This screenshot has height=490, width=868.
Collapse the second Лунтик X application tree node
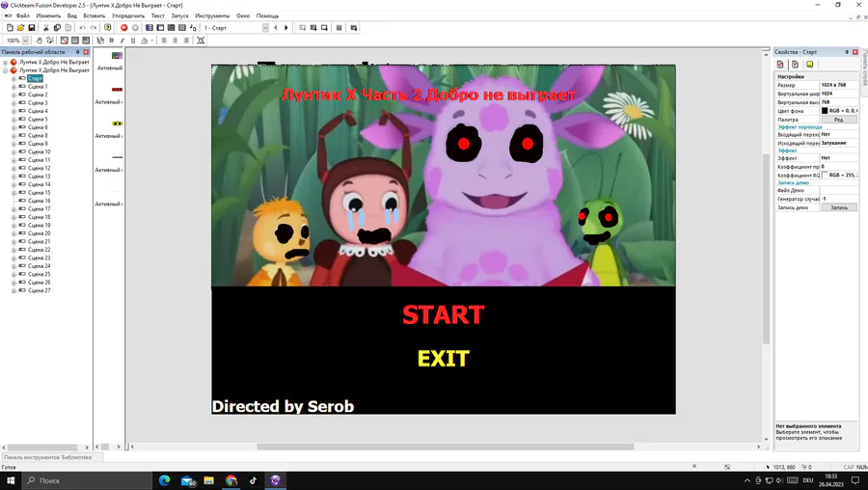[6, 70]
